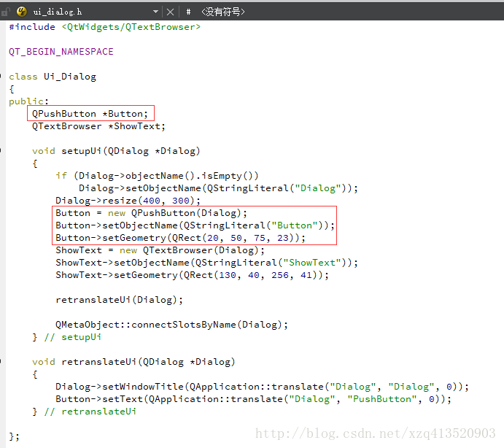Image resolution: width=504 pixels, height=448 pixels.
Task: Click the ShowText->setGeometry(QRect(130, 40, 256, 41)) line
Action: 193,275
